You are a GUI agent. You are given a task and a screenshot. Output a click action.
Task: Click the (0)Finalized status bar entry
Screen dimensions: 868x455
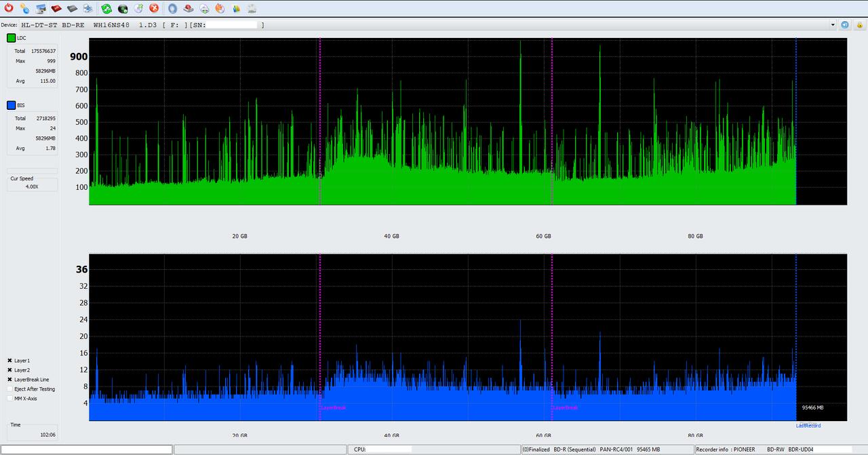pos(536,450)
